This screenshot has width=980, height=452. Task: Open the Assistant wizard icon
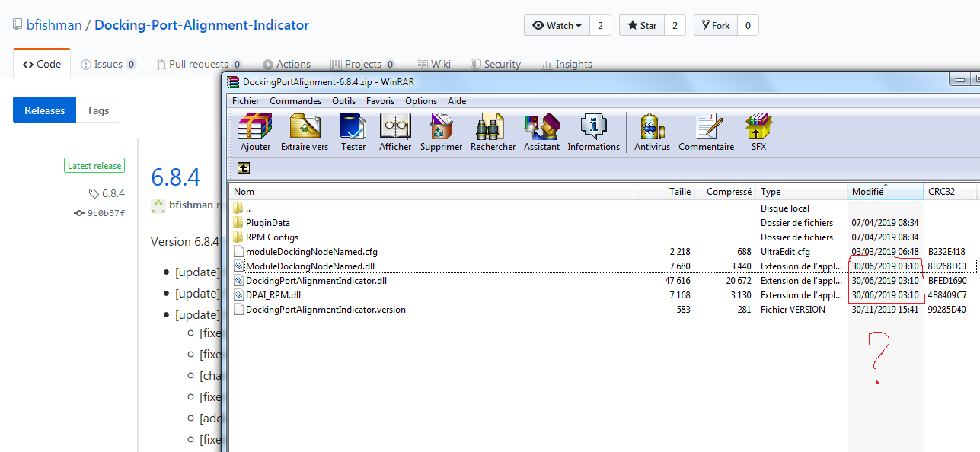(x=541, y=131)
